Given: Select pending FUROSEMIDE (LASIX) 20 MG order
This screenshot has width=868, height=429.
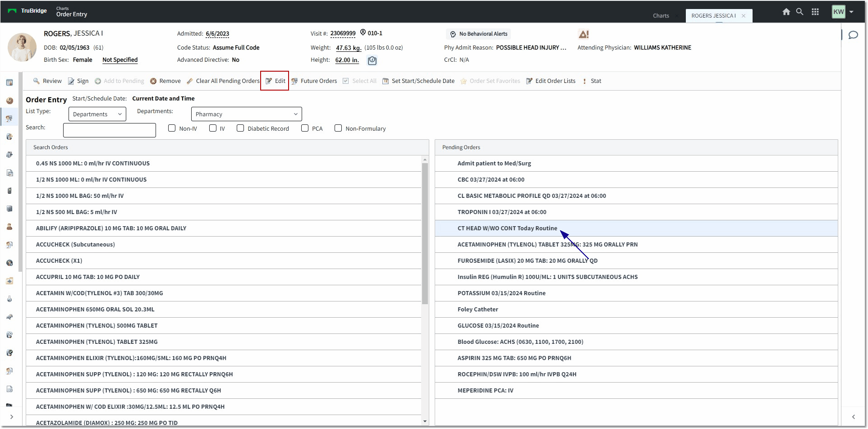Looking at the screenshot, I should pyautogui.click(x=636, y=261).
